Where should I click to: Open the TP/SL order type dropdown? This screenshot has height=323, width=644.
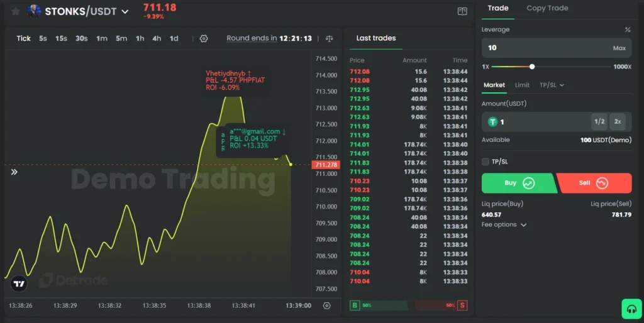pos(552,85)
